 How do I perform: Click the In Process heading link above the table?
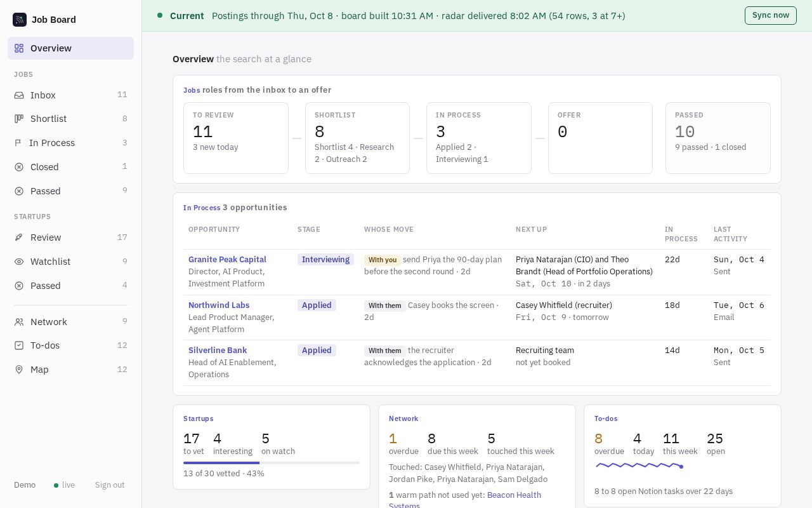click(202, 208)
